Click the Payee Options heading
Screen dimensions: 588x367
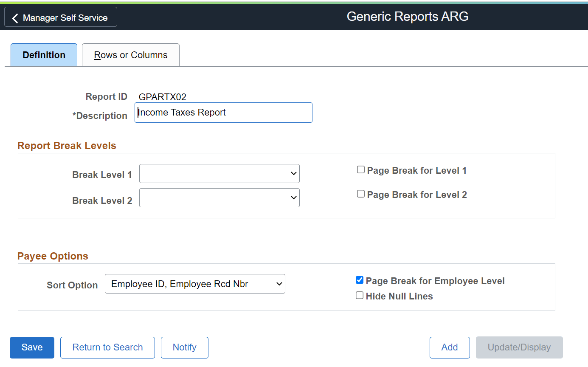52,256
